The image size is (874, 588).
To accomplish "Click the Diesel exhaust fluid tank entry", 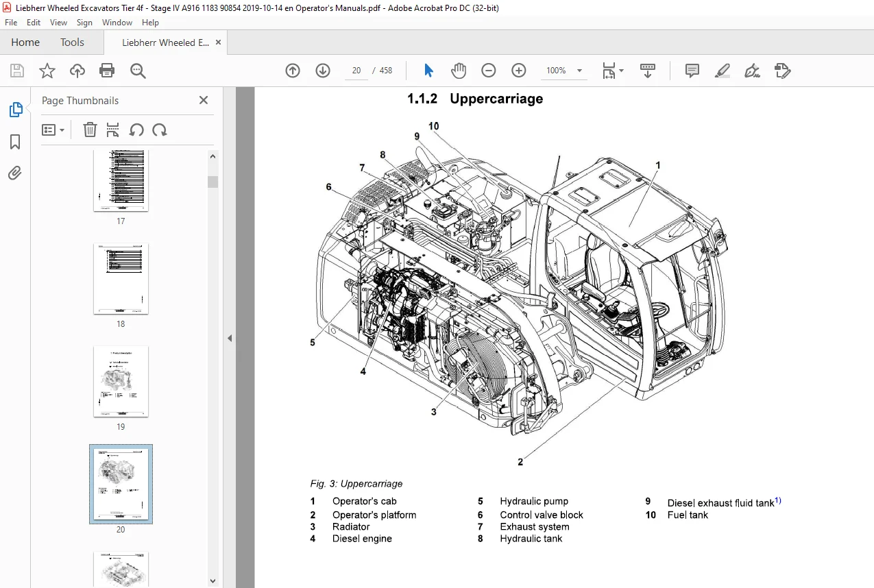I will pyautogui.click(x=724, y=502).
